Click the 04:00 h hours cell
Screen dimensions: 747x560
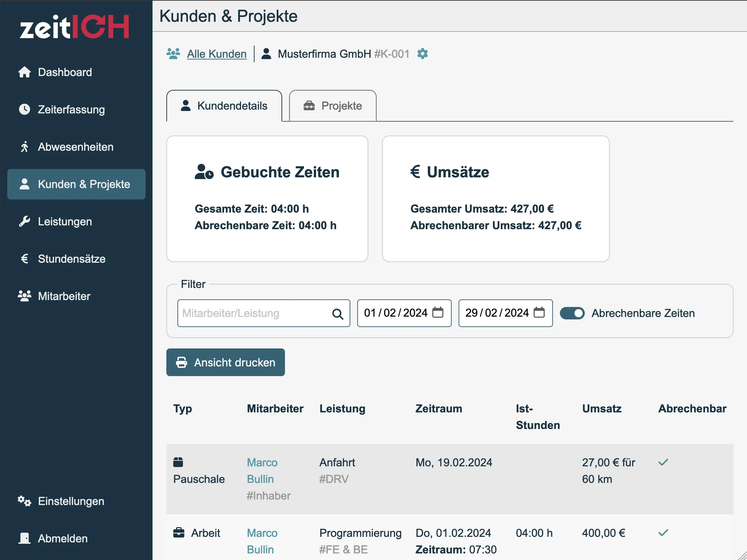(534, 533)
